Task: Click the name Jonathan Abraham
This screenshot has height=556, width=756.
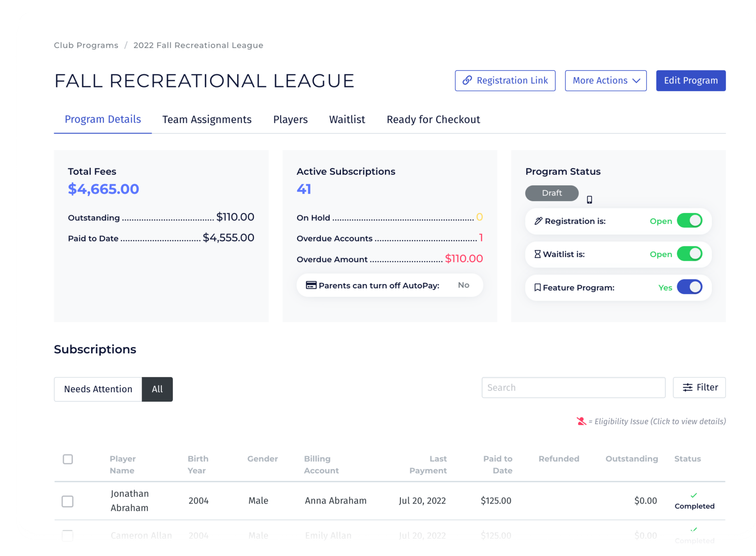Action: (x=130, y=501)
